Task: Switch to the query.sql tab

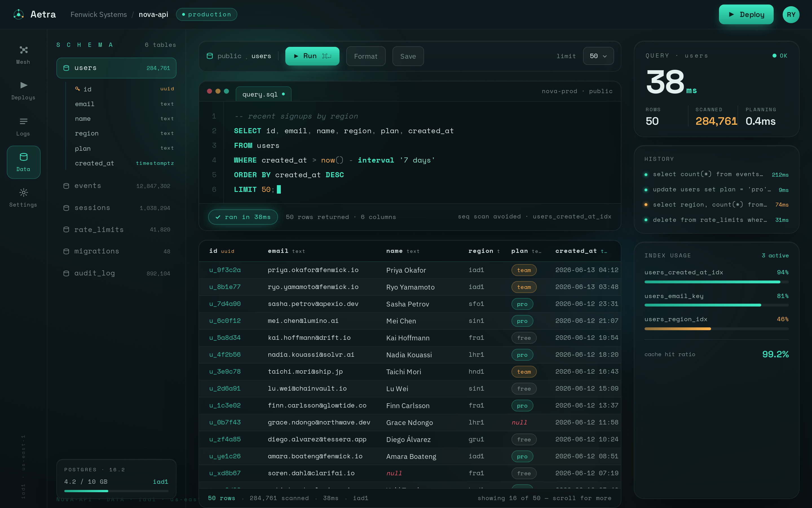Action: point(263,94)
